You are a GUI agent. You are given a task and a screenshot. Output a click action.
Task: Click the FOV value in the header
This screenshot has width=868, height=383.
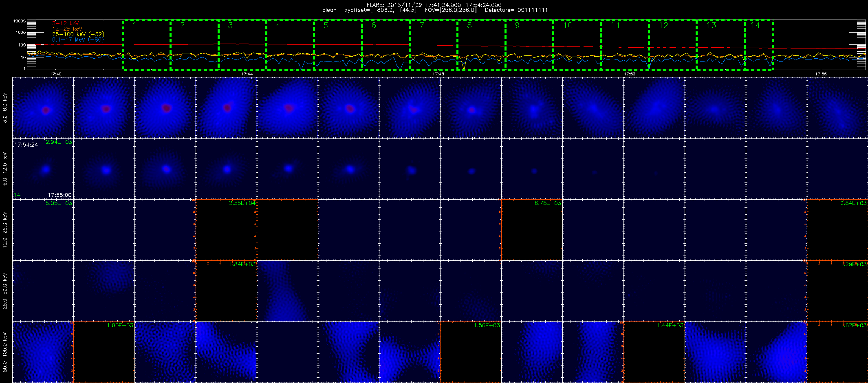450,10
